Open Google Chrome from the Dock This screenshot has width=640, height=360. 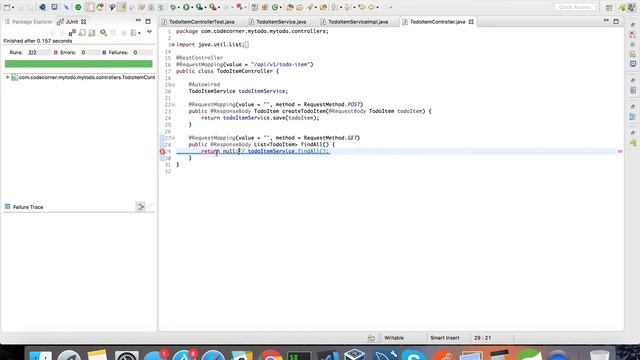click(x=270, y=356)
